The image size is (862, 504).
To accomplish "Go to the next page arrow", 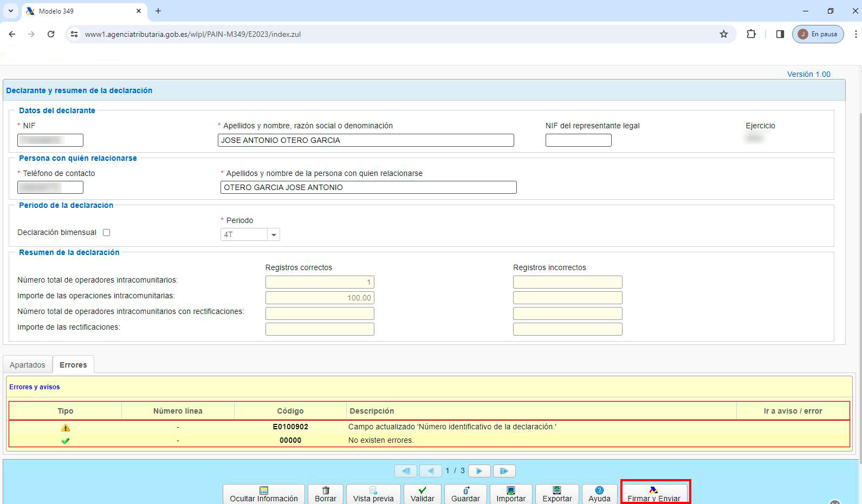I will 479,471.
